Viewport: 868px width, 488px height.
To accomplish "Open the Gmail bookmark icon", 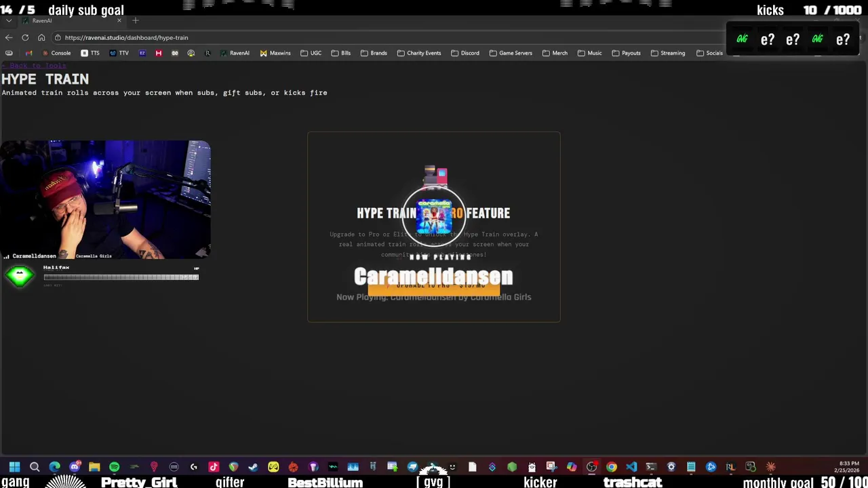I will [28, 53].
